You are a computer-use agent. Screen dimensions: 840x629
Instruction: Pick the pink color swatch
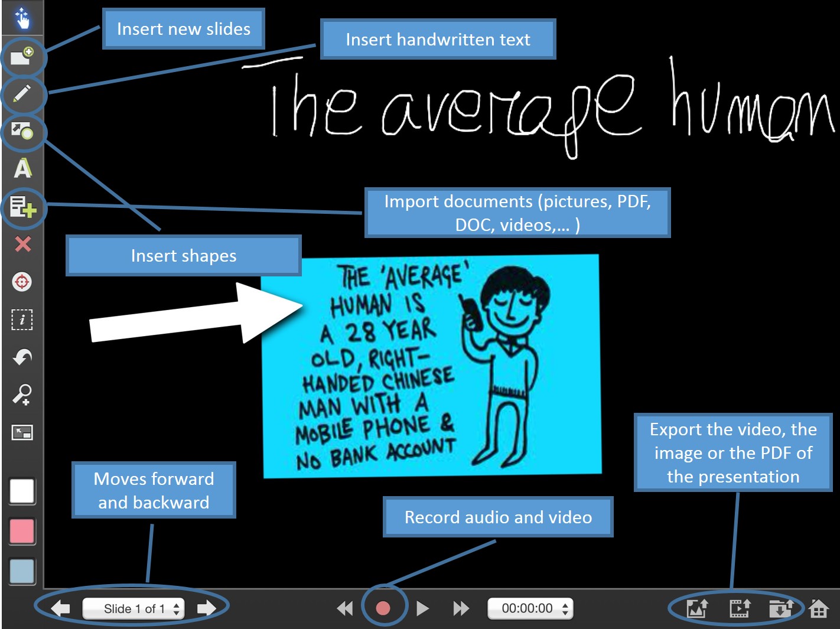click(x=22, y=531)
